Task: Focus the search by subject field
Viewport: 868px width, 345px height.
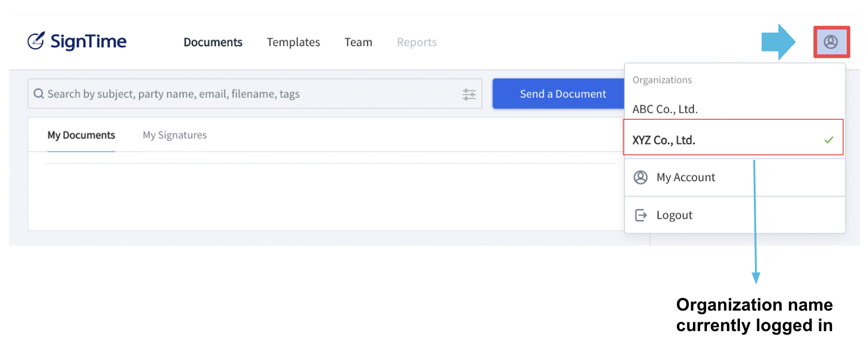Action: pyautogui.click(x=255, y=94)
